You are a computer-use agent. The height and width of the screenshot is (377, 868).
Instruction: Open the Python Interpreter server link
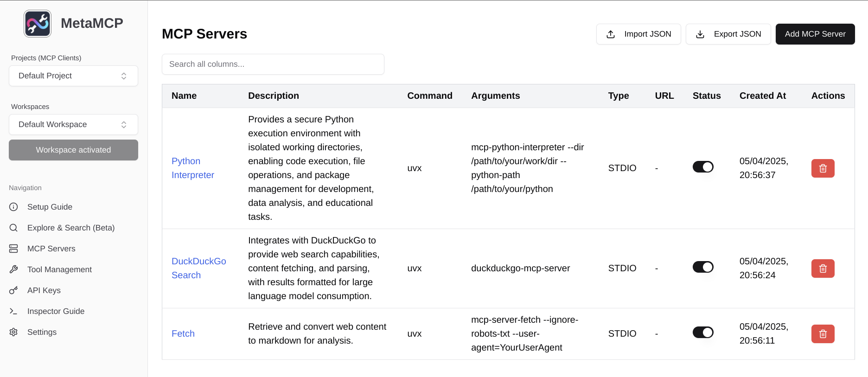[193, 168]
